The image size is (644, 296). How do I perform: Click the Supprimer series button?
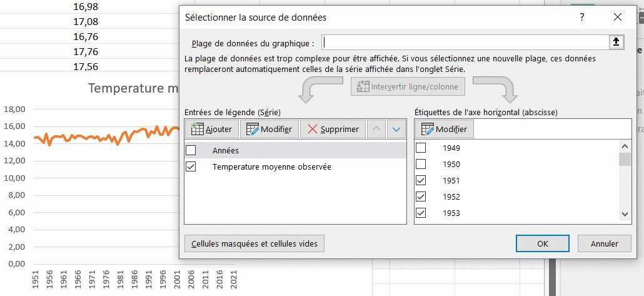coord(333,129)
